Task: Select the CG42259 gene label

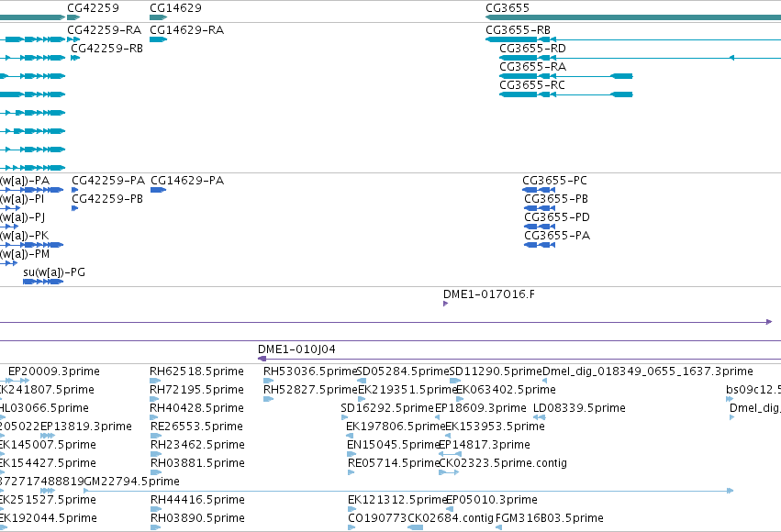Action: (93, 8)
